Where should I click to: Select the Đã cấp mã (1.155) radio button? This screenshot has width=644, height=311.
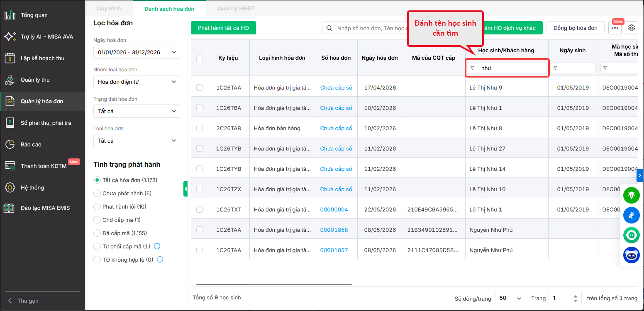click(97, 233)
